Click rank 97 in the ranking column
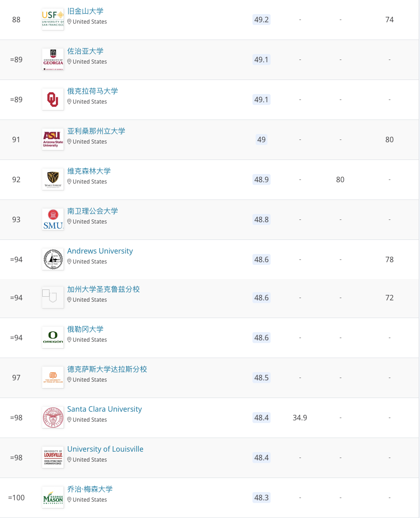The height and width of the screenshot is (518, 420). (x=16, y=378)
